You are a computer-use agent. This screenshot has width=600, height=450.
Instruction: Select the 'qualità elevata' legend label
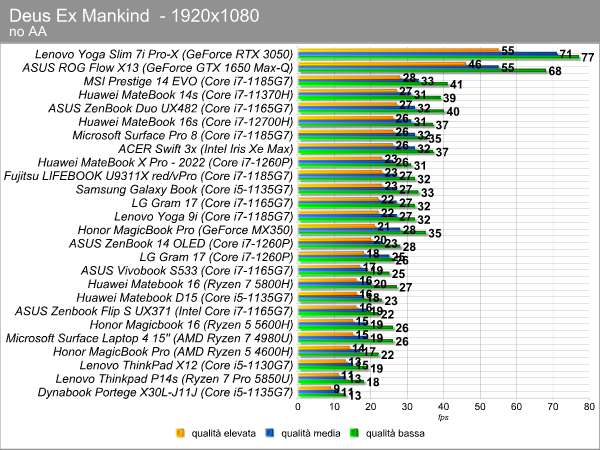223,433
